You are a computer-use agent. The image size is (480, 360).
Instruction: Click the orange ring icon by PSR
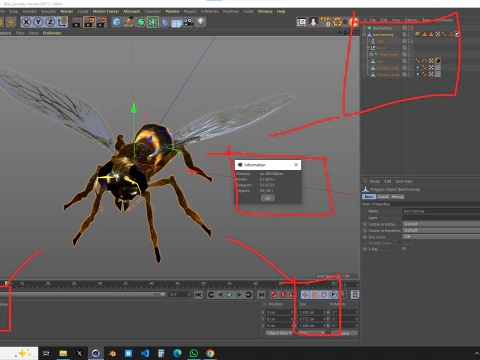click(337, 22)
